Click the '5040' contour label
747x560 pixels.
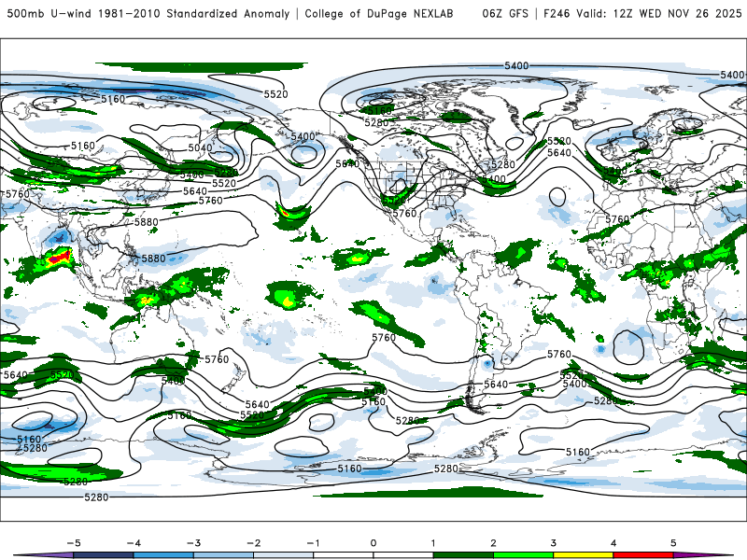pos(200,147)
